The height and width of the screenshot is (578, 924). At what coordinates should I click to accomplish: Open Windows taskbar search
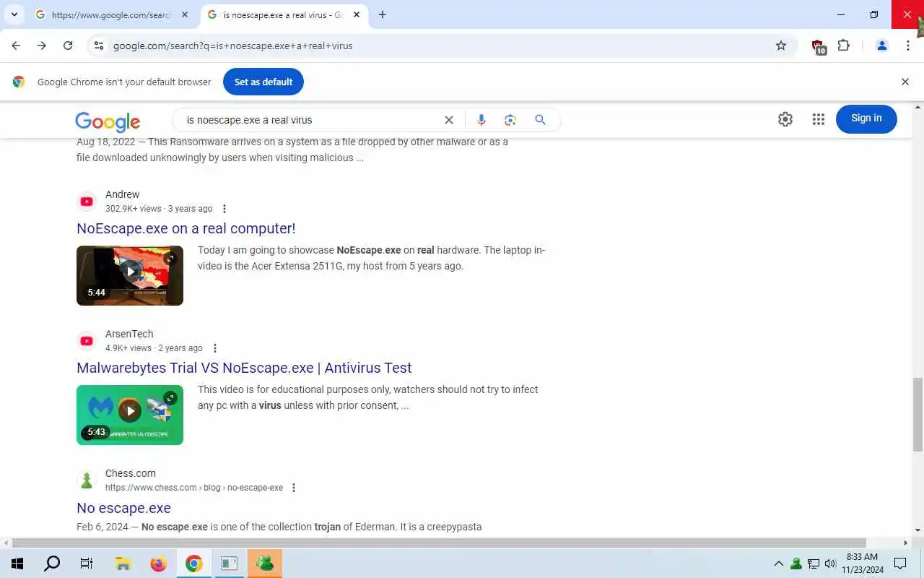52,564
